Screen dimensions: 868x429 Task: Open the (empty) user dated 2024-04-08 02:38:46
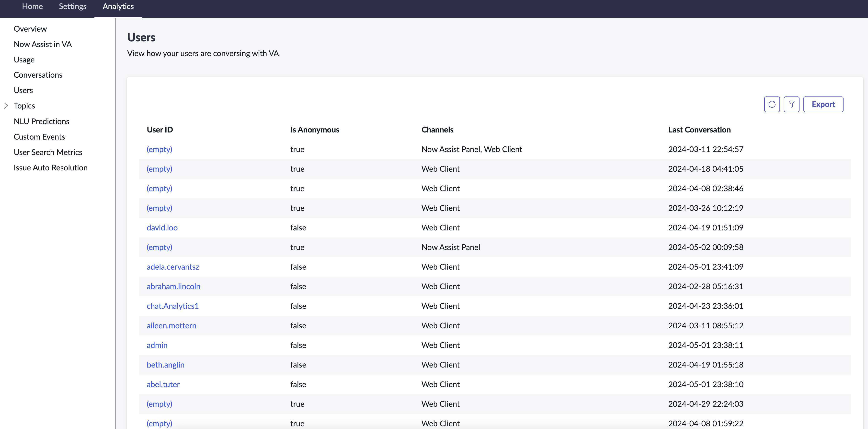159,189
